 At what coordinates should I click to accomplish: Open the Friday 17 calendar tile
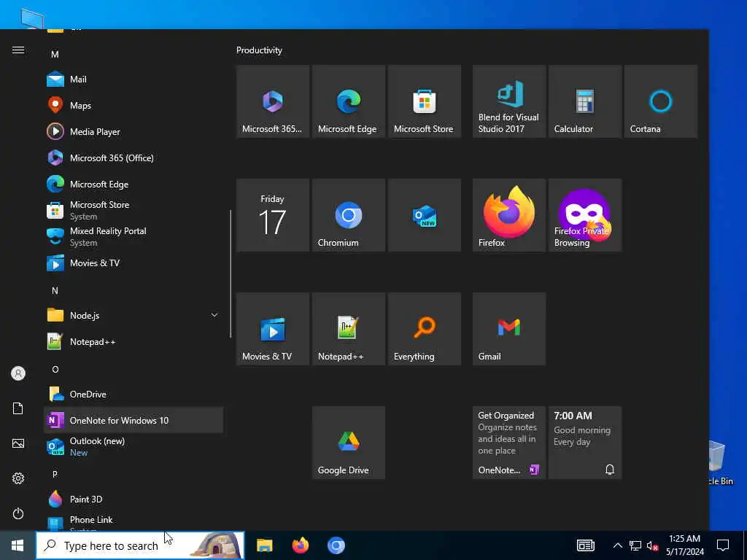click(x=273, y=215)
